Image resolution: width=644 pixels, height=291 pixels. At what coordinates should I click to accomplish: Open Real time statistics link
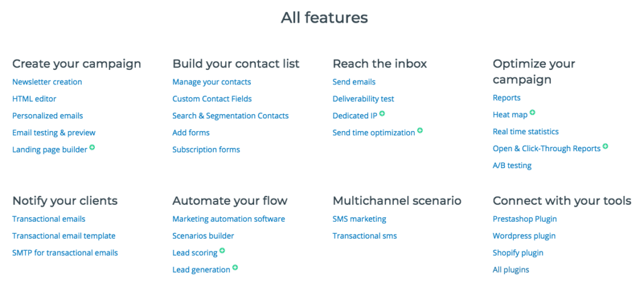[x=526, y=132]
